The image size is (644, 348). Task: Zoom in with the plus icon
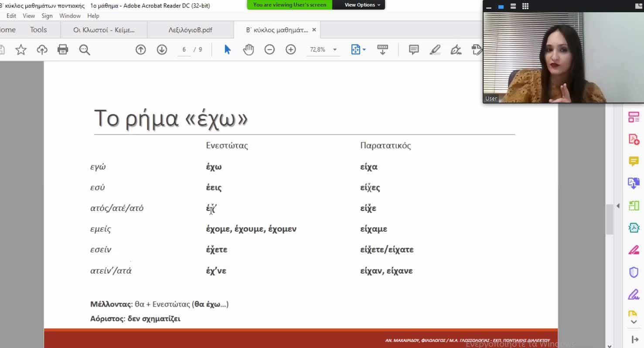[291, 50]
